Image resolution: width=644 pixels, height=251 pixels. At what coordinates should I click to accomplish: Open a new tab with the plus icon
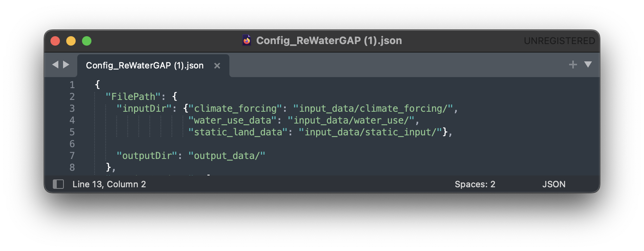click(573, 65)
